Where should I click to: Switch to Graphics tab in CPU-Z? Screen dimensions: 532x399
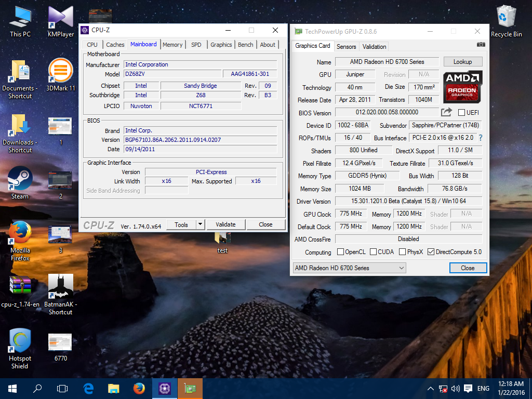pos(221,45)
